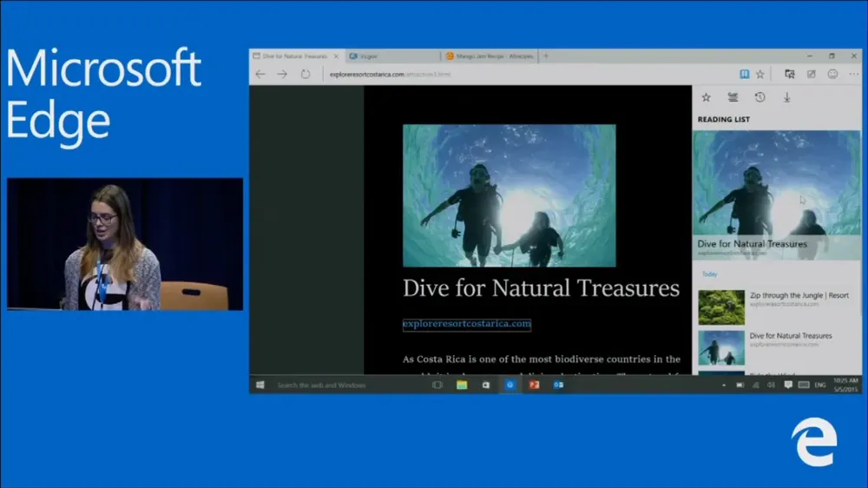868x488 pixels.
Task: Go back to the previous page
Action: [260, 75]
